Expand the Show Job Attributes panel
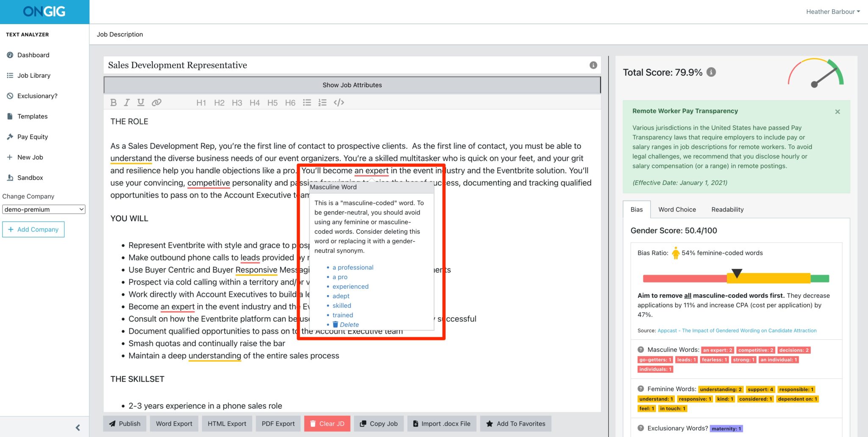The height and width of the screenshot is (437, 868). click(351, 85)
